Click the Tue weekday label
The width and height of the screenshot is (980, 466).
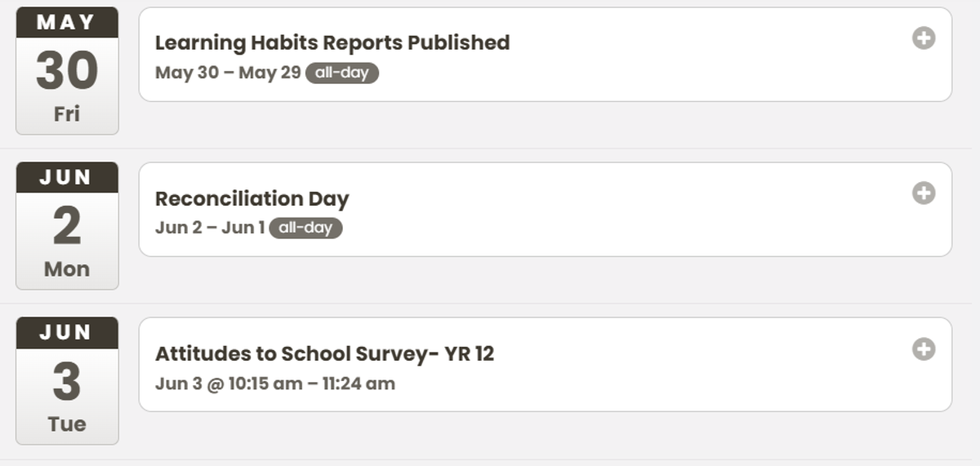(67, 424)
